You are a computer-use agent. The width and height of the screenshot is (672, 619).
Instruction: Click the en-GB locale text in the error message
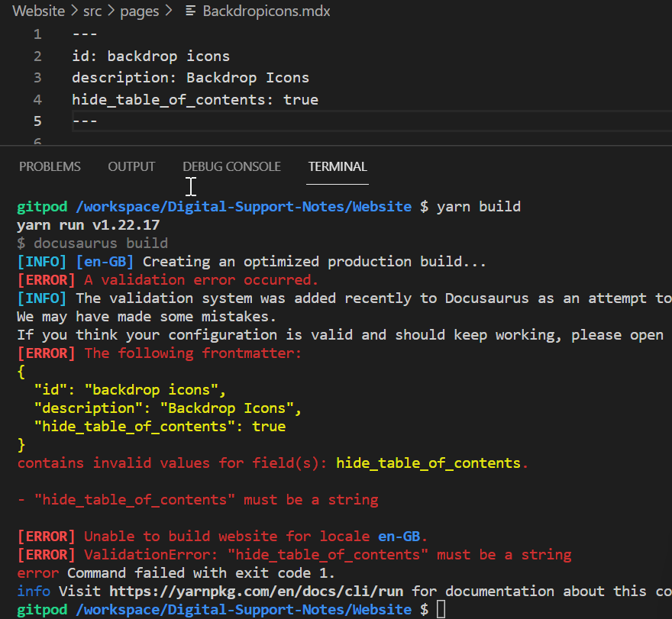pyautogui.click(x=399, y=536)
